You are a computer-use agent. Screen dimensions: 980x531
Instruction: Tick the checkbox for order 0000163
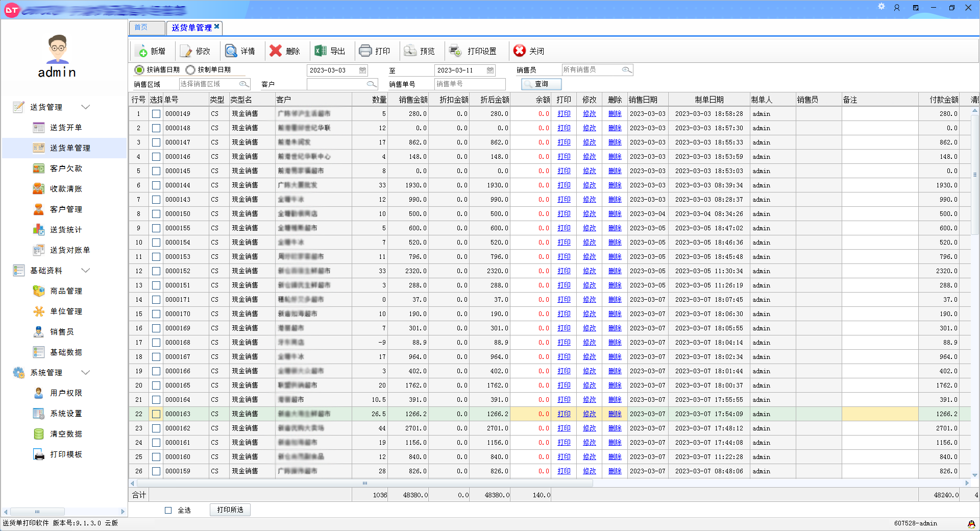[156, 414]
